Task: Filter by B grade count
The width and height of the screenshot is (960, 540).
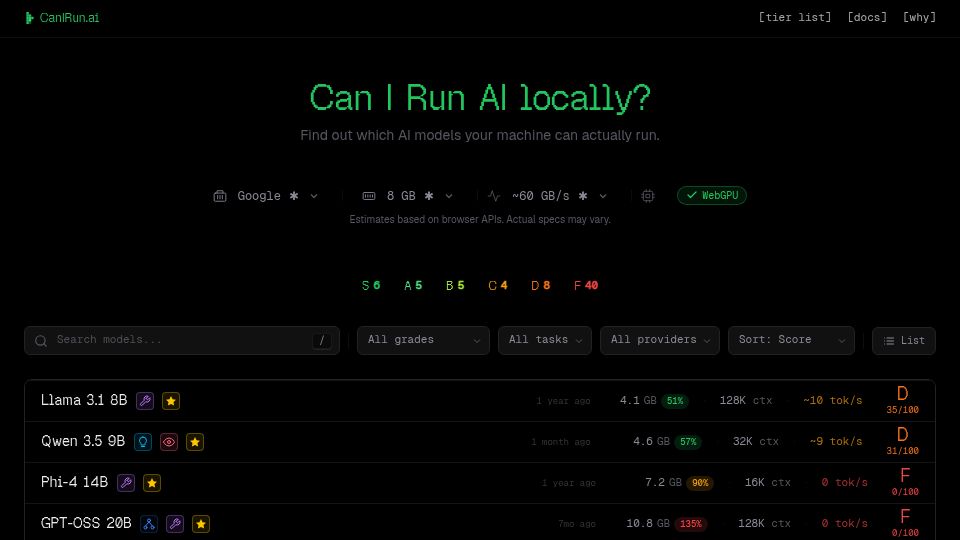Action: pyautogui.click(x=455, y=285)
